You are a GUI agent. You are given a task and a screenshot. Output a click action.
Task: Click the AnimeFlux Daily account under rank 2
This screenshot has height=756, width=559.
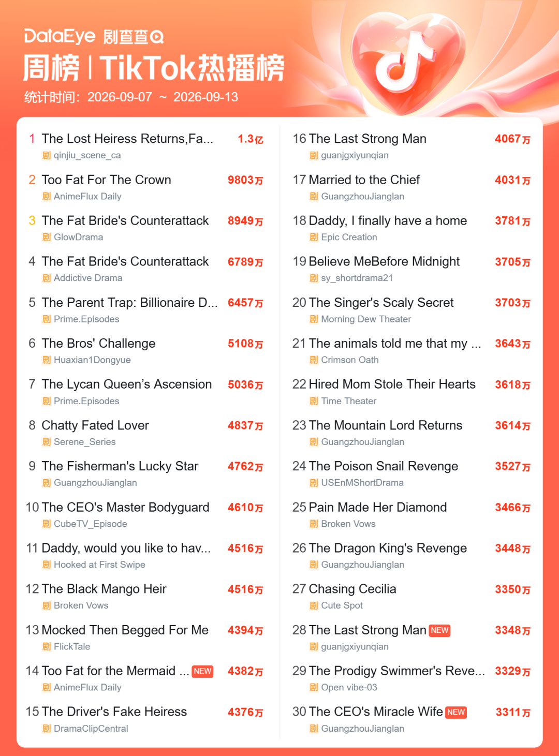87,196
